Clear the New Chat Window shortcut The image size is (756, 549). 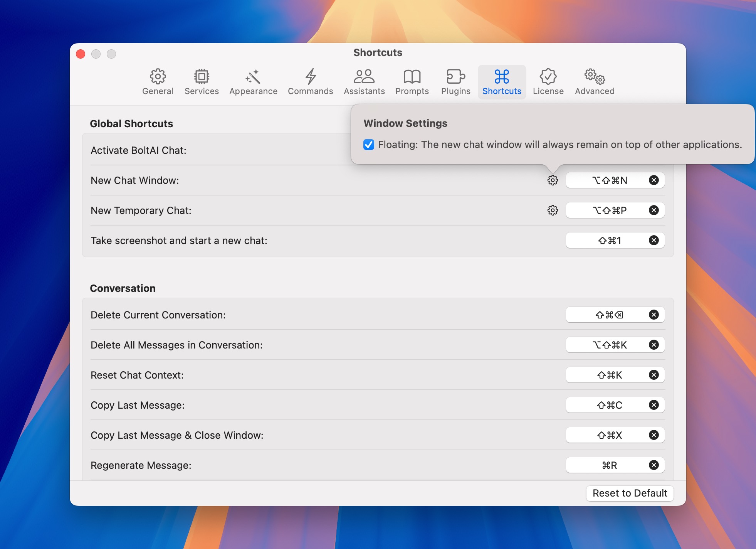pyautogui.click(x=654, y=180)
